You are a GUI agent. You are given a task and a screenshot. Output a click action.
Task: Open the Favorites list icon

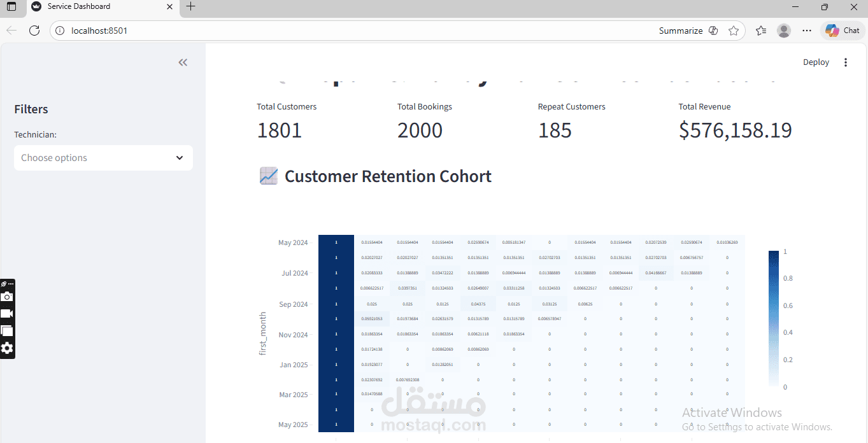pyautogui.click(x=761, y=31)
